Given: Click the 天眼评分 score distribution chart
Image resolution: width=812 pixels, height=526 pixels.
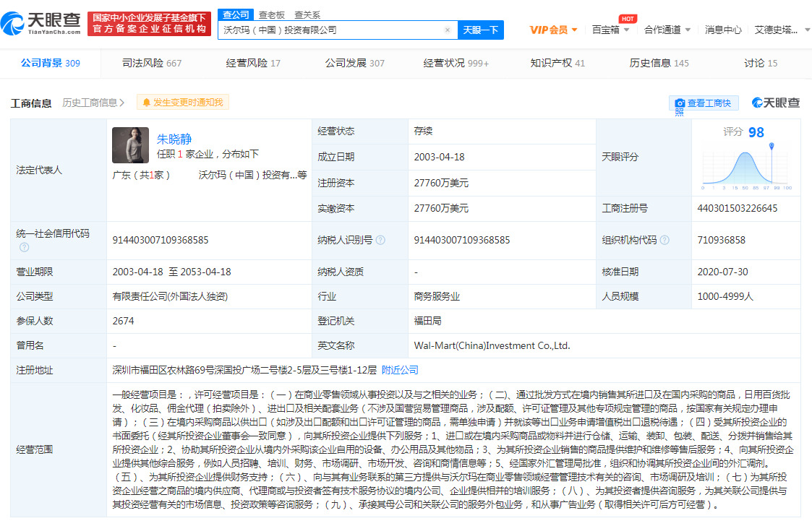Looking at the screenshot, I should pos(746,167).
